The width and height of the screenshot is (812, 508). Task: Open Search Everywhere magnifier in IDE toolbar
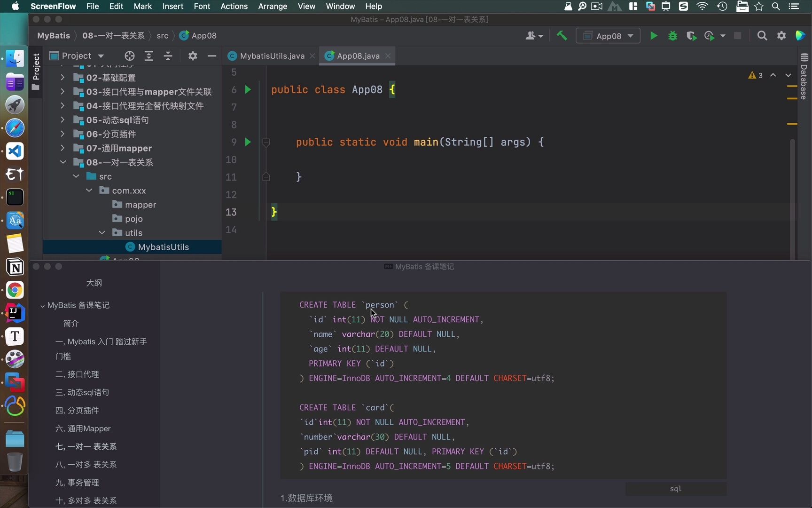(762, 36)
